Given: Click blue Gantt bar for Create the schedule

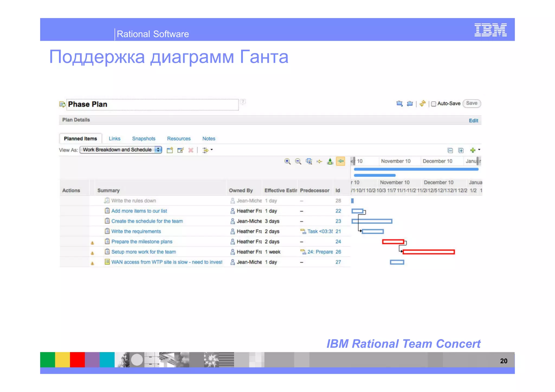Looking at the screenshot, I should click(372, 221).
